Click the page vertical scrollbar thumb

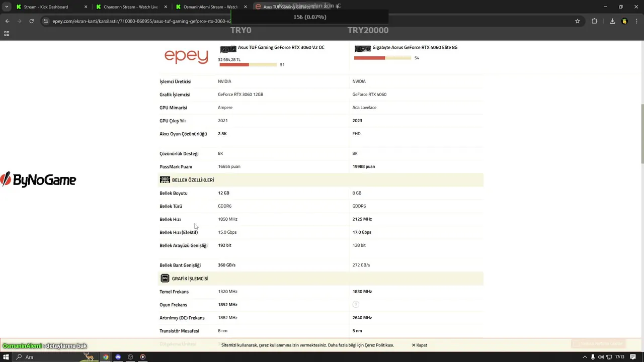[x=641, y=133]
